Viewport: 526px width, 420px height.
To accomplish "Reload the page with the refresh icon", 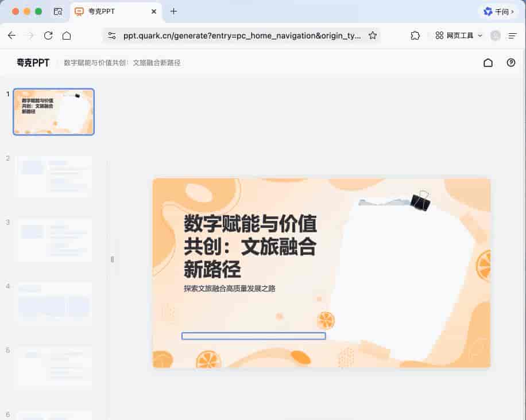I will [48, 36].
